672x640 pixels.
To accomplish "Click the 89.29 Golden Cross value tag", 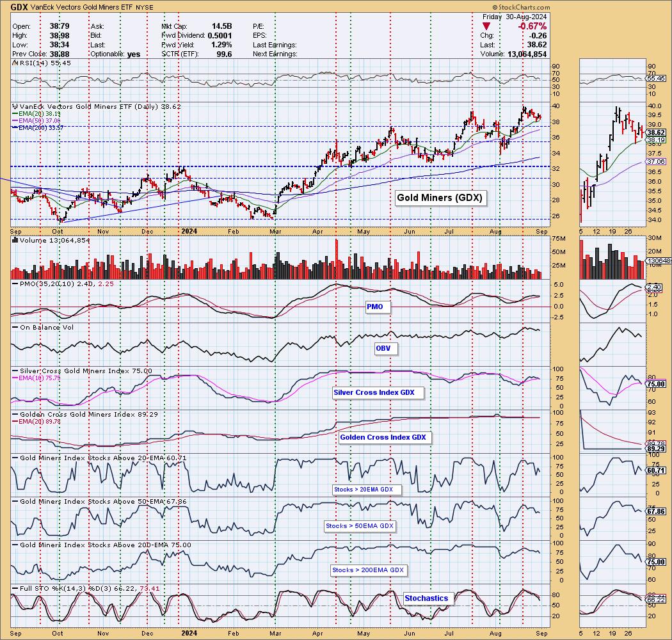I will tap(657, 449).
